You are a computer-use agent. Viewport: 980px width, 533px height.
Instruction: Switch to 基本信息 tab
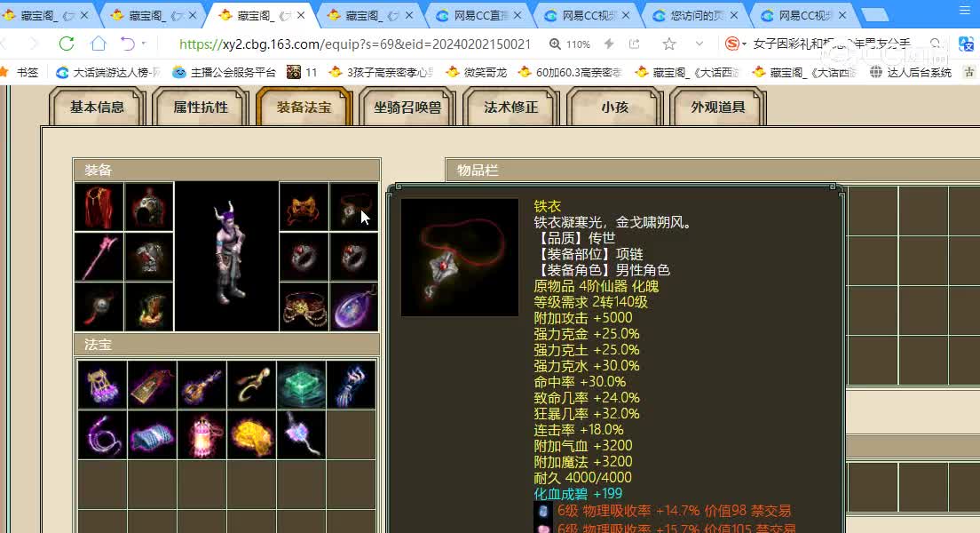pos(97,107)
